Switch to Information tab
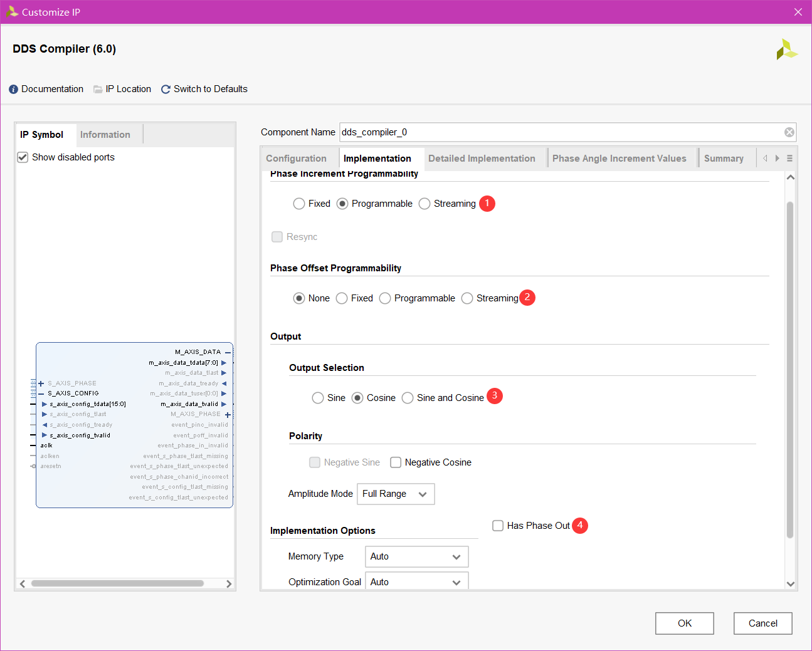 [105, 135]
